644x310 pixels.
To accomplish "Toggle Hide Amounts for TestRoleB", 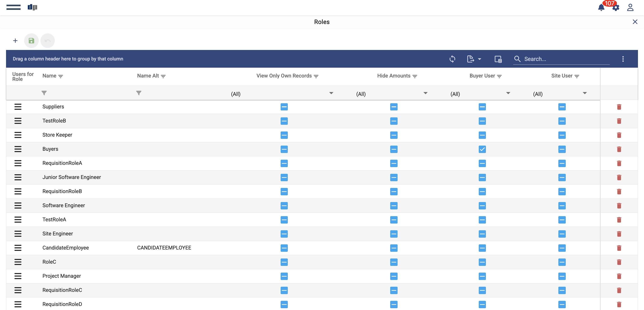I will [394, 121].
